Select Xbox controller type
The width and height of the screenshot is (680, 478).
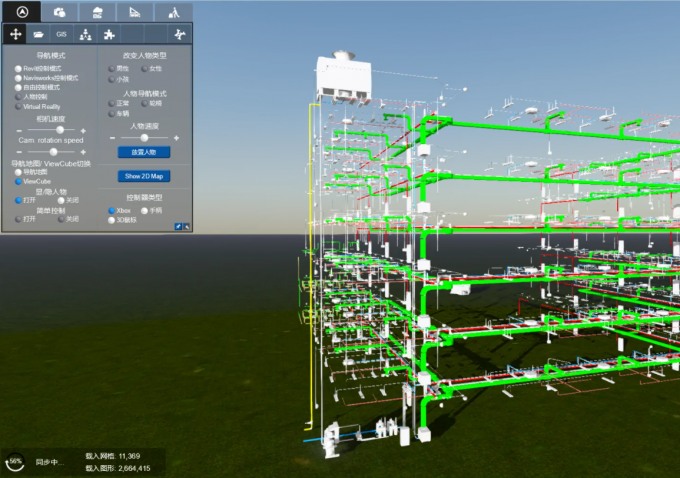pyautogui.click(x=111, y=210)
